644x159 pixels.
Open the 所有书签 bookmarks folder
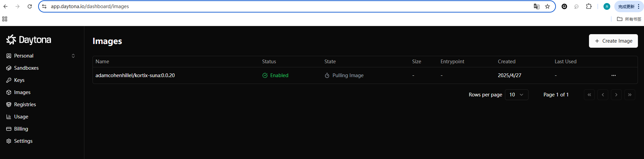click(x=629, y=19)
